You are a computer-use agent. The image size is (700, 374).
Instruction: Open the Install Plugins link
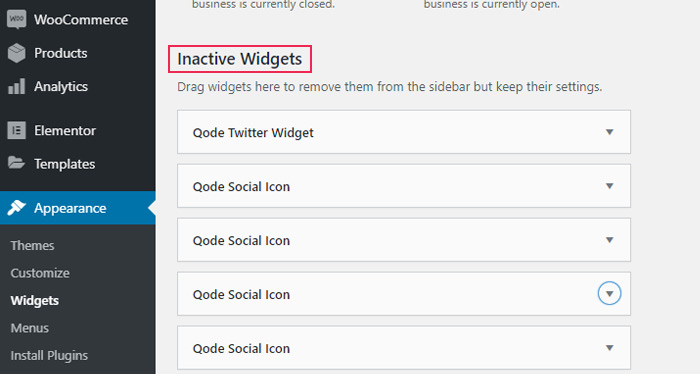[x=49, y=356]
